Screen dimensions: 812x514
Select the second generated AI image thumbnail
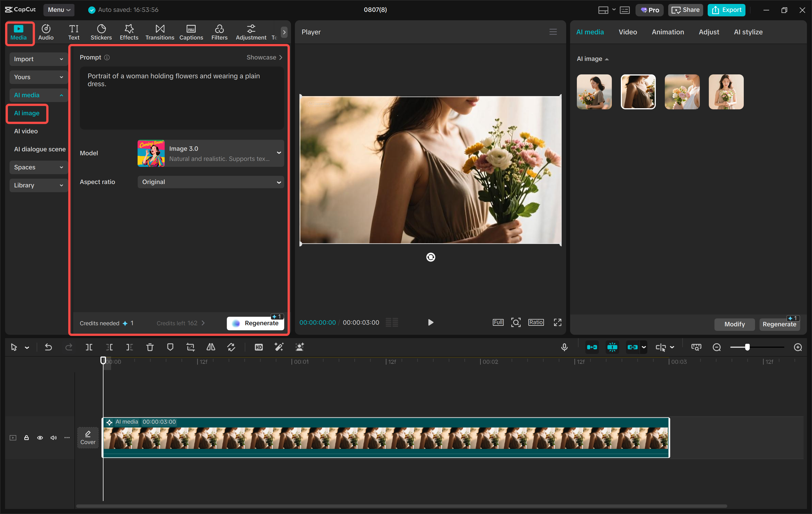pyautogui.click(x=638, y=92)
